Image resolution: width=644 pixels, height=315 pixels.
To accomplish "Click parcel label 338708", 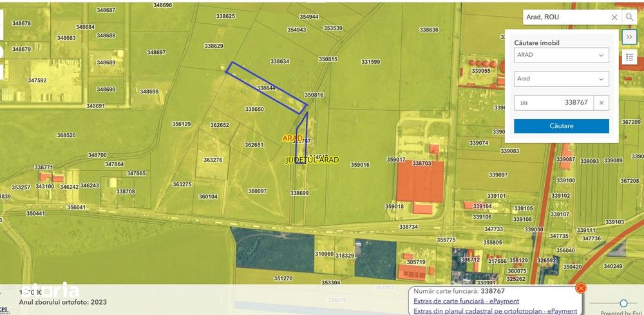I will tap(126, 191).
